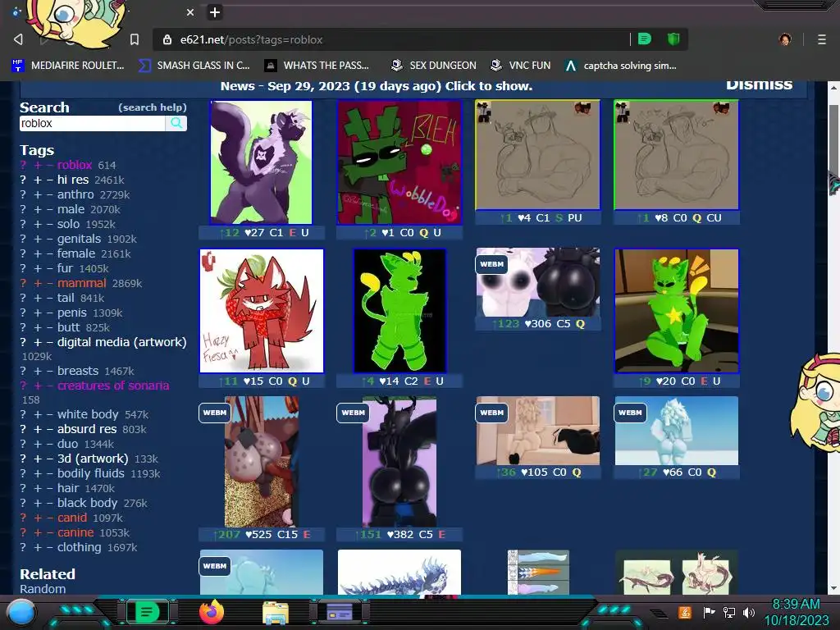Open the SMASH GLASS IN C... bookmark
The height and width of the screenshot is (630, 840).
point(194,66)
